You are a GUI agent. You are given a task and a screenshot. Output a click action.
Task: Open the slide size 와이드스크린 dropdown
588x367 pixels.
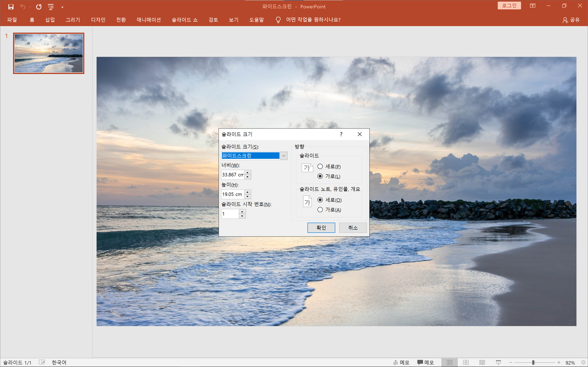[283, 156]
